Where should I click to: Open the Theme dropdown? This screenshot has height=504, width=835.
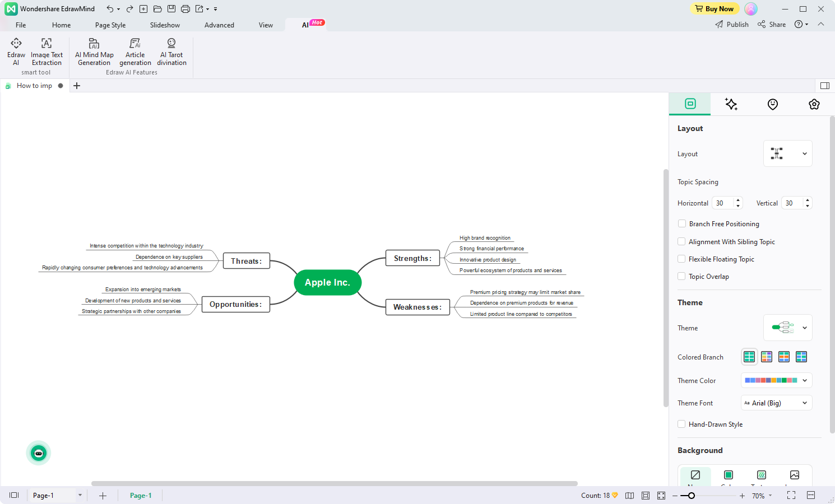[788, 328]
